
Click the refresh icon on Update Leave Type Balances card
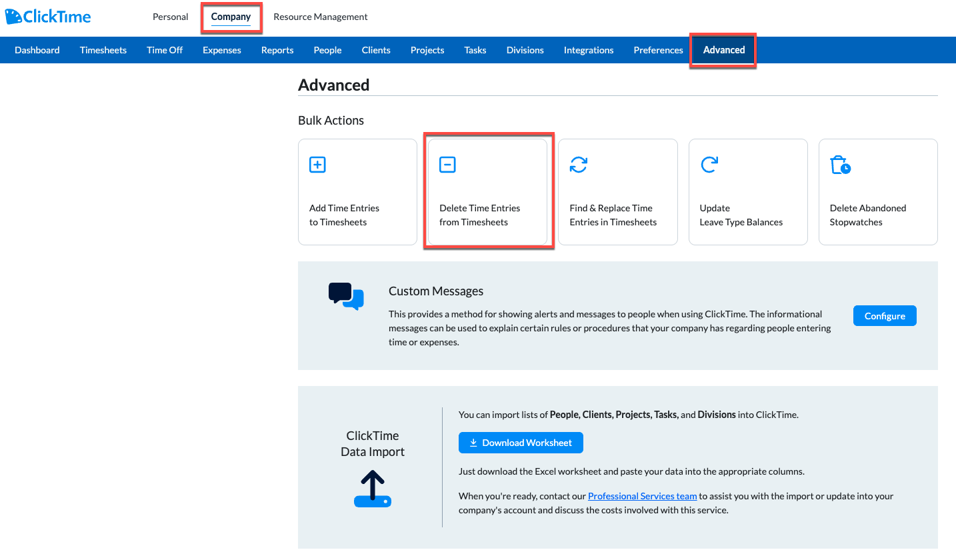pyautogui.click(x=709, y=165)
